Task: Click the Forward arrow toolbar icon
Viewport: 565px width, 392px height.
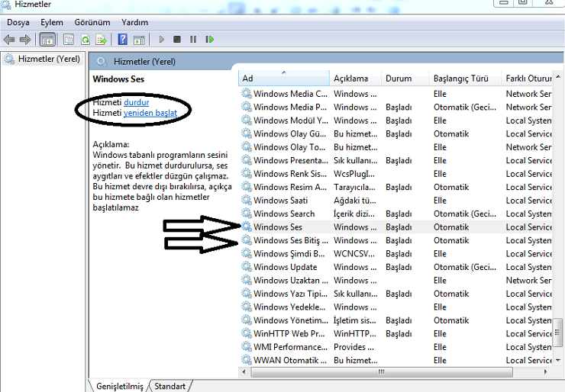Action: [25, 39]
